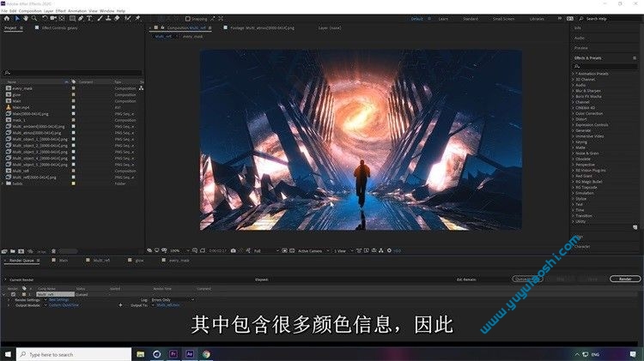Open the File menu
Screen dimensions: 644x361
click(4, 11)
